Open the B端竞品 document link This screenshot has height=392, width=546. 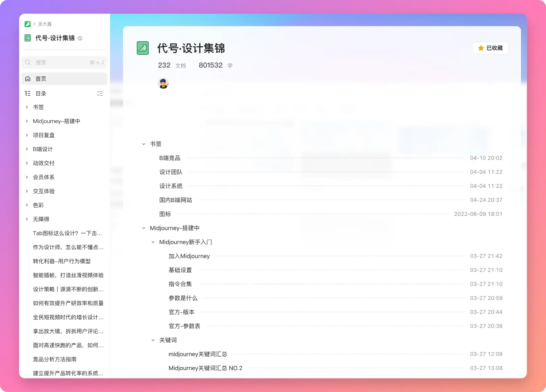[x=170, y=158]
